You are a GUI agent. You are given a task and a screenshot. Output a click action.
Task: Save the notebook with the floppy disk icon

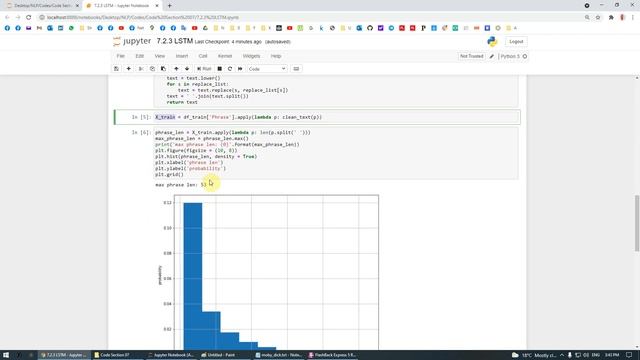tap(116, 69)
